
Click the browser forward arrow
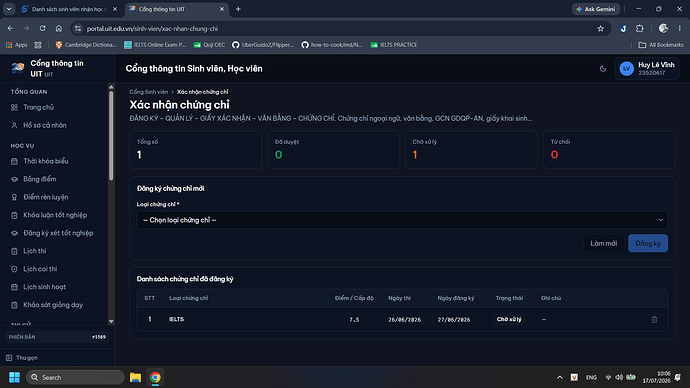[26, 28]
